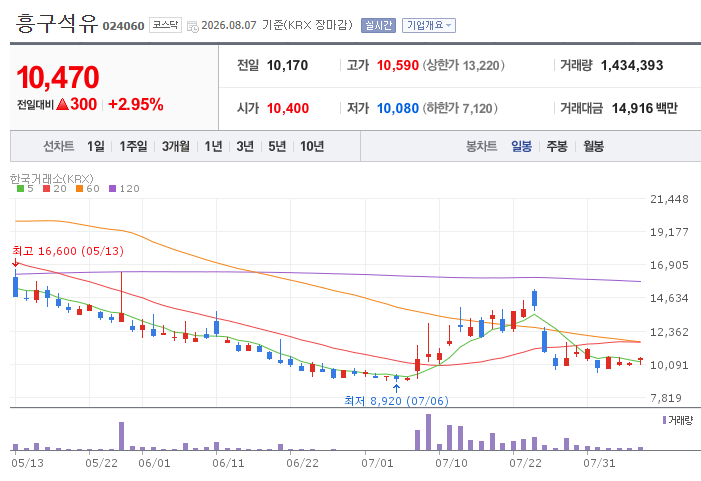701x481 pixels.
Task: Select the 3년 line chart period
Action: click(245, 146)
